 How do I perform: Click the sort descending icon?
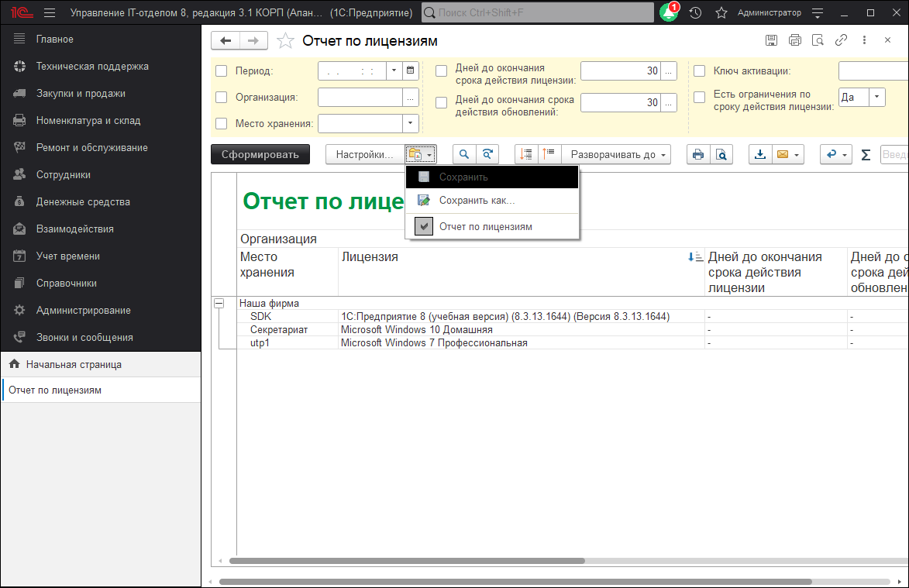[526, 154]
